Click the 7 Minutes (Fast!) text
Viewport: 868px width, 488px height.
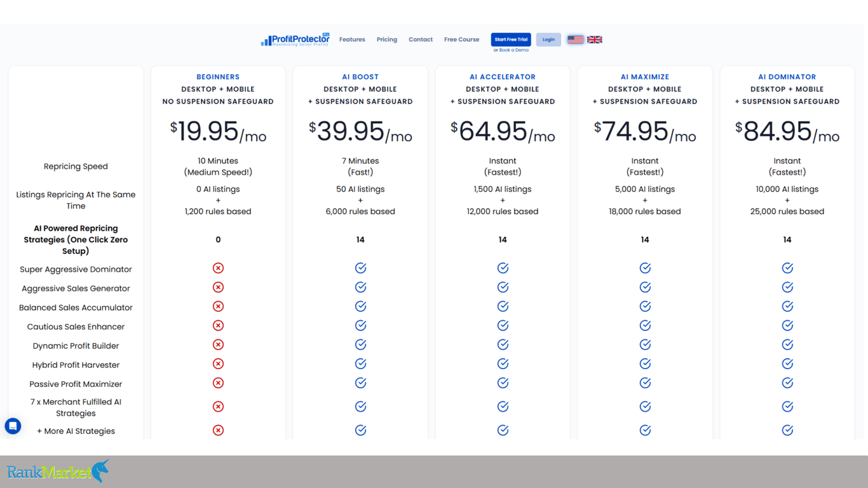[x=360, y=166]
